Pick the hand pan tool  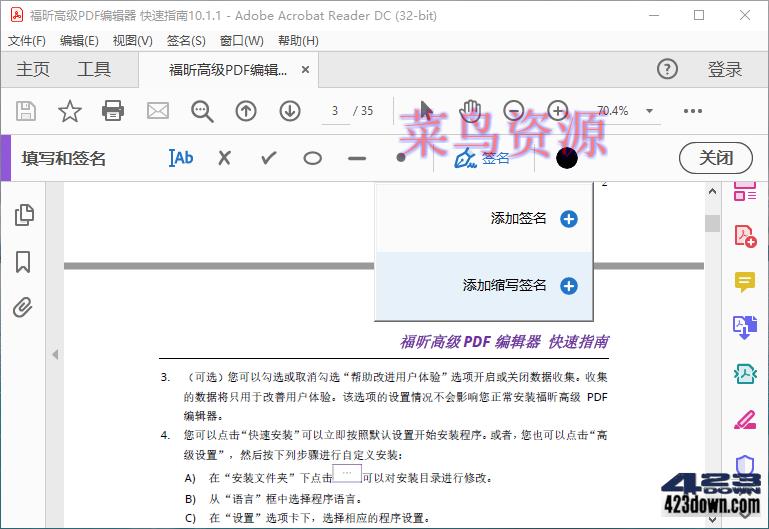pos(470,111)
